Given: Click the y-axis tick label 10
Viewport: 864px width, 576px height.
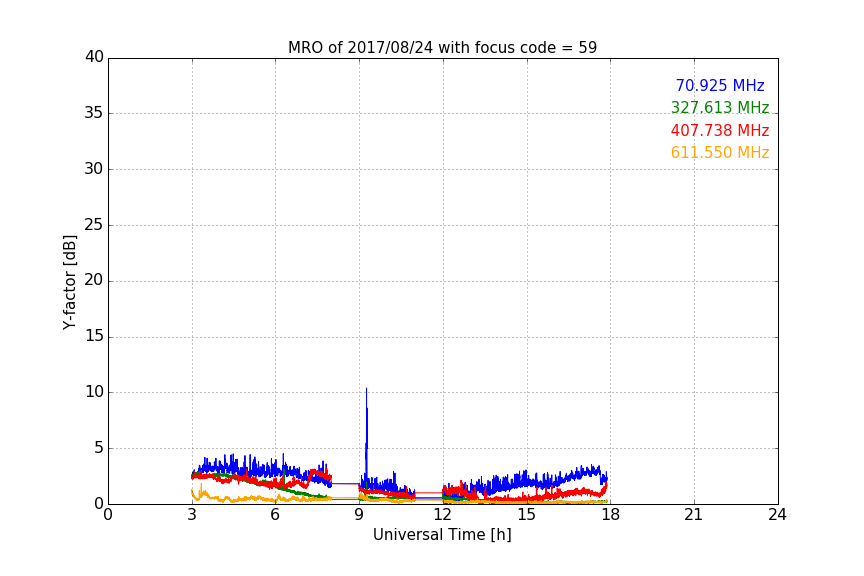Looking at the screenshot, I should (94, 392).
